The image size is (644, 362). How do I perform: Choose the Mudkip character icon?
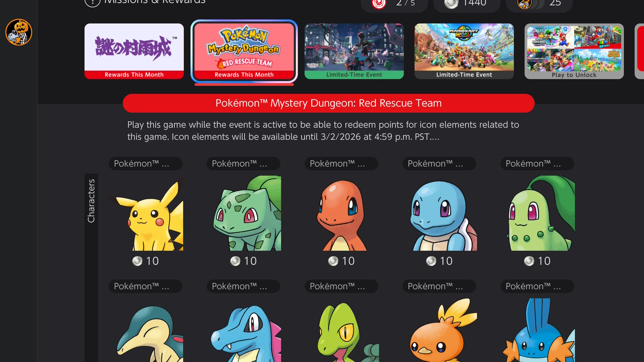point(537,330)
